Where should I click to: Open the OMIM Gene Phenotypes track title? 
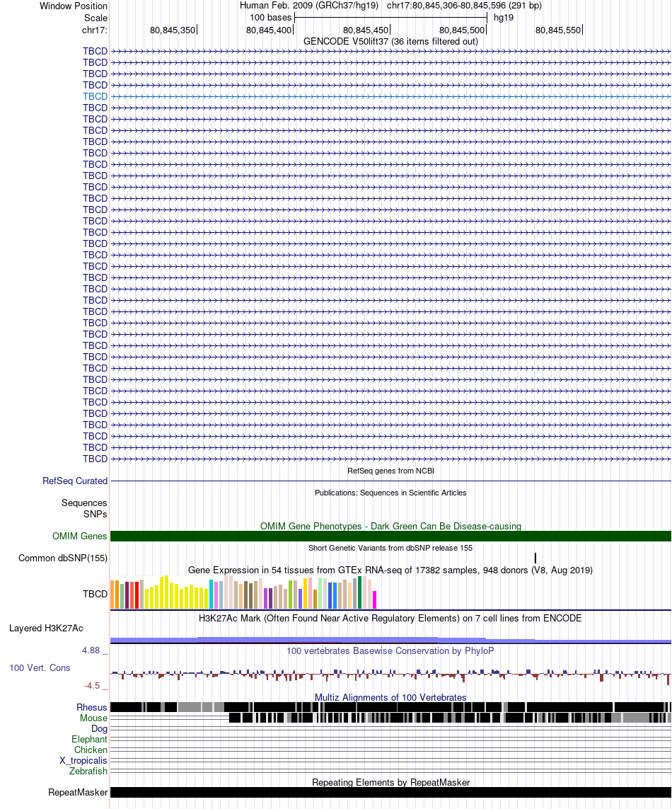(390, 527)
